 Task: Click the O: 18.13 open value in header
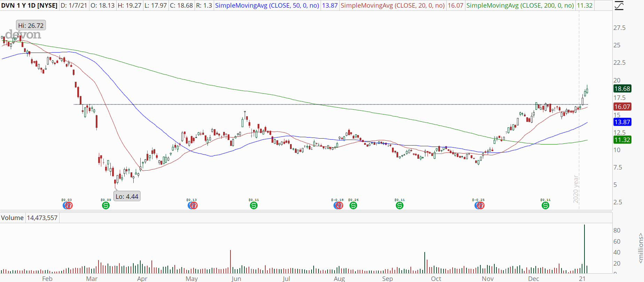102,6
